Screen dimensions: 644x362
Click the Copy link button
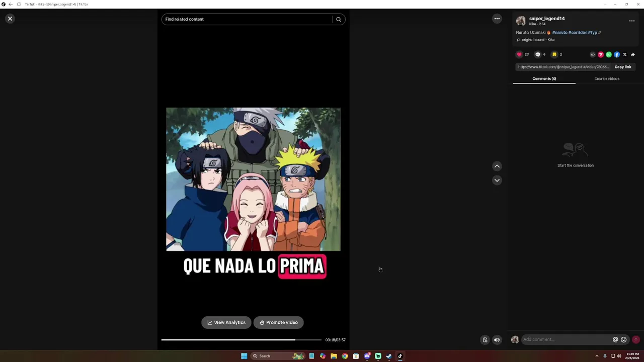(623, 67)
